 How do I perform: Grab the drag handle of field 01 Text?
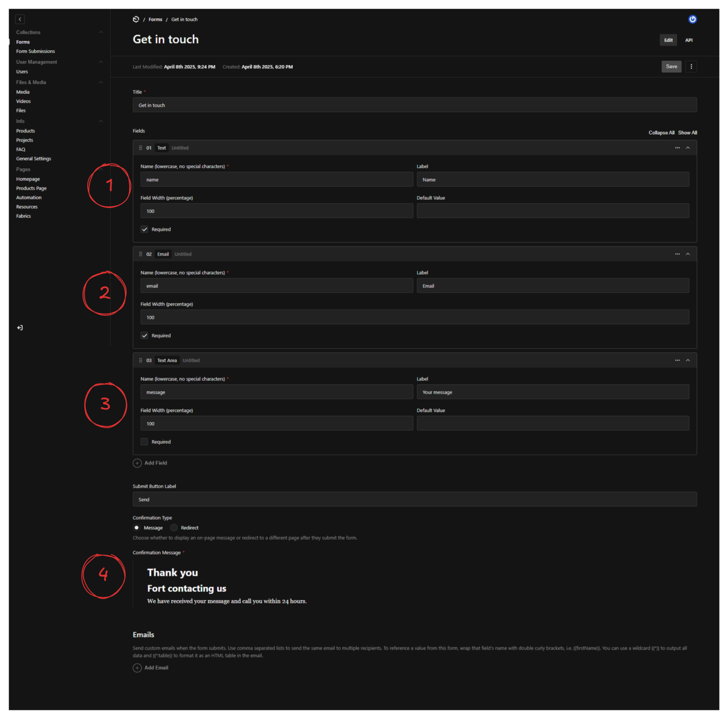[x=140, y=148]
